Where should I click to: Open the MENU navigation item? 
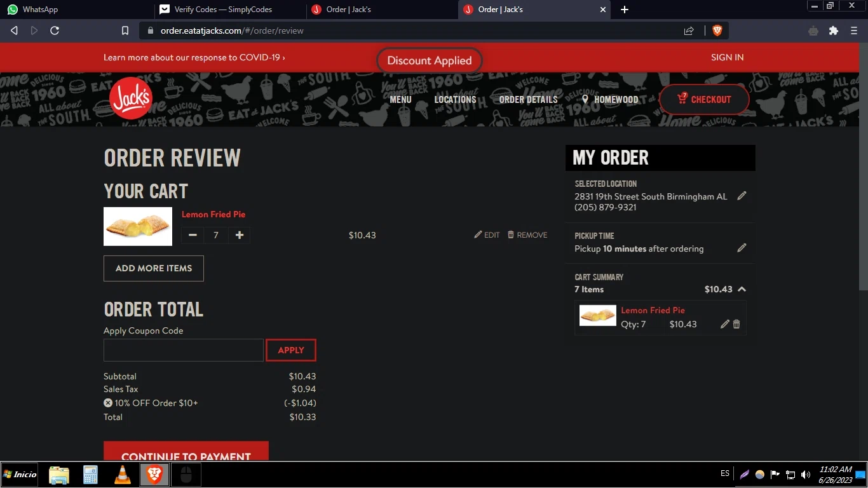click(400, 99)
